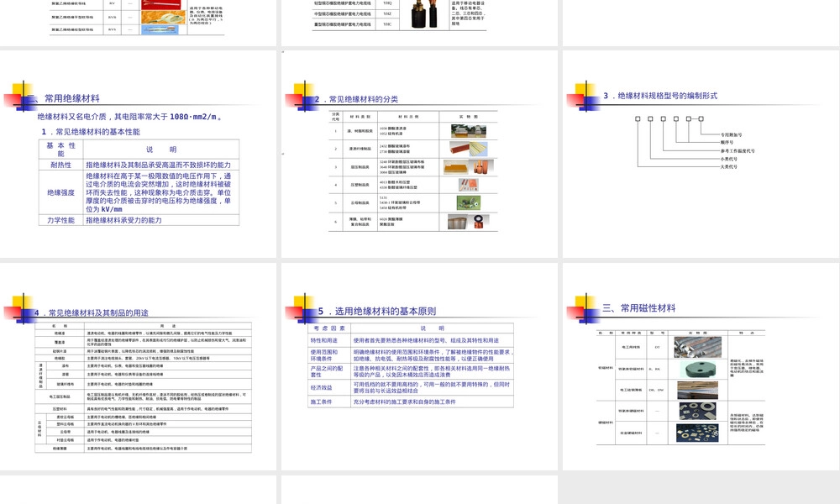Click the black rubber cable image in top slide
The width and height of the screenshot is (840, 504).
[423, 13]
